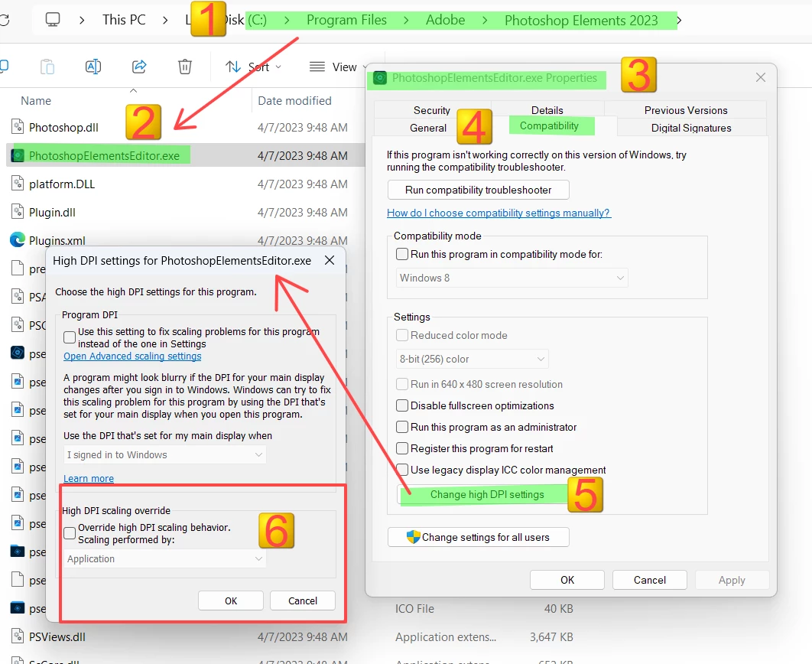Open the Learn more link
The width and height of the screenshot is (812, 664).
pos(89,478)
